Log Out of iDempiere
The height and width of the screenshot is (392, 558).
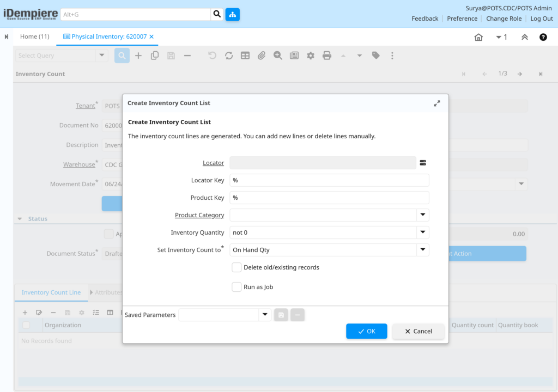point(542,19)
